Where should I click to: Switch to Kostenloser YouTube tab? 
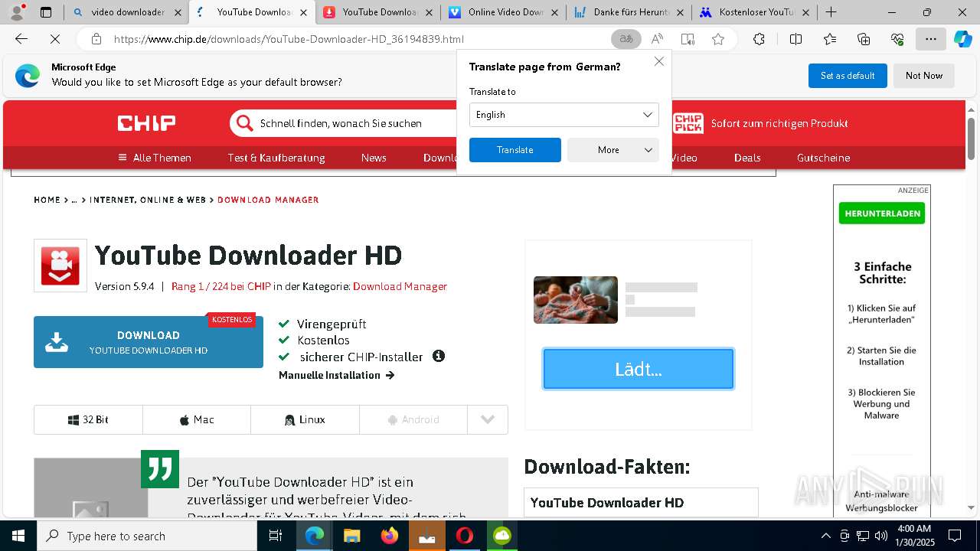755,12
